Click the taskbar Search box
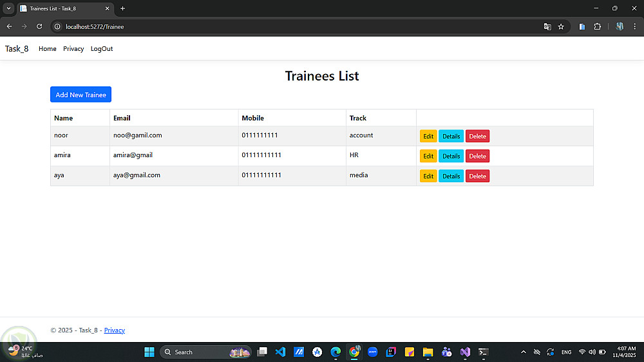The image size is (644, 362). pos(205,352)
